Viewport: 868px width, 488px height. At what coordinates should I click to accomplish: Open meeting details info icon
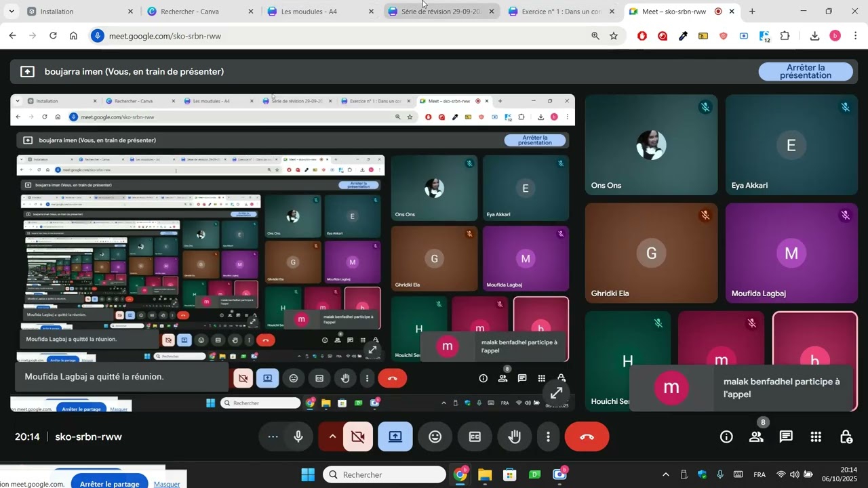(x=726, y=437)
